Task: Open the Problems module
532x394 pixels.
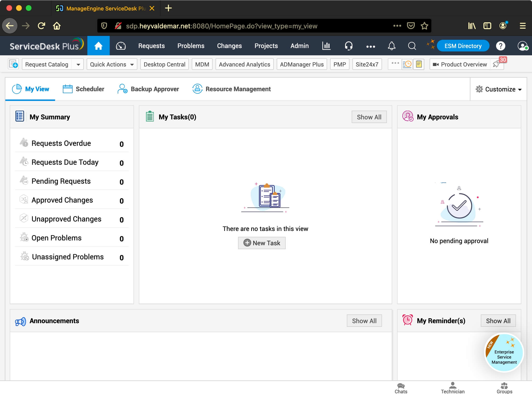Action: pos(191,46)
